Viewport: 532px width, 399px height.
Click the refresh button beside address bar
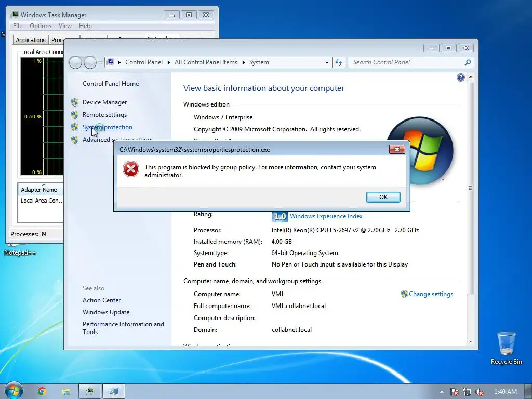pyautogui.click(x=339, y=62)
